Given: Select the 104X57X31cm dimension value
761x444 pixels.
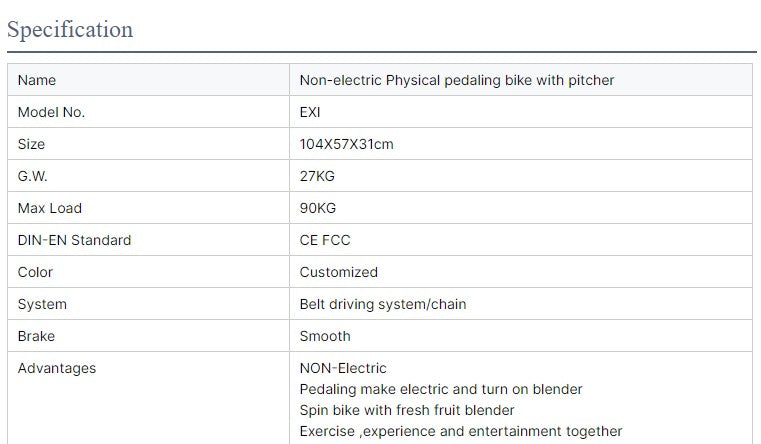Looking at the screenshot, I should (x=346, y=144).
